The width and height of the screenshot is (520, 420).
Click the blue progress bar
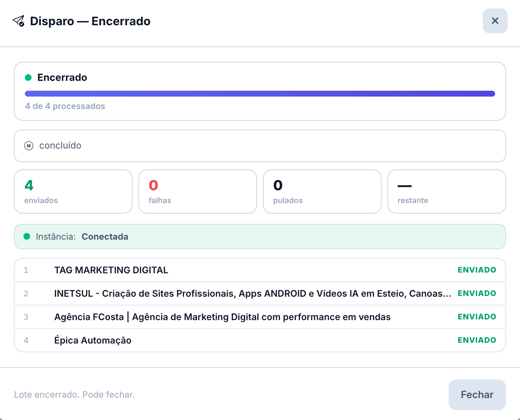[260, 94]
